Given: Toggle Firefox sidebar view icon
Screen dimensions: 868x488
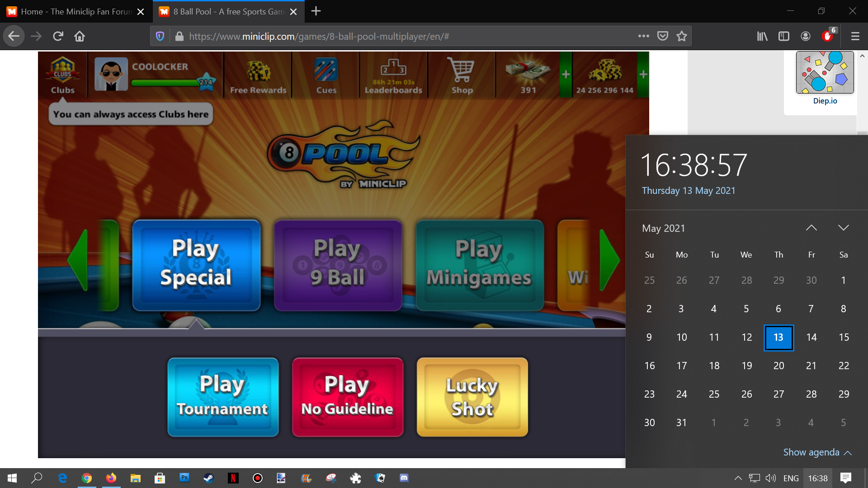Looking at the screenshot, I should (x=783, y=36).
